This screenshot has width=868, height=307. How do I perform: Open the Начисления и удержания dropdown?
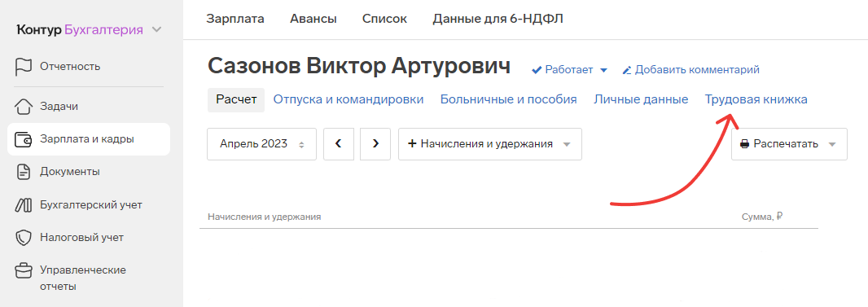click(x=490, y=144)
